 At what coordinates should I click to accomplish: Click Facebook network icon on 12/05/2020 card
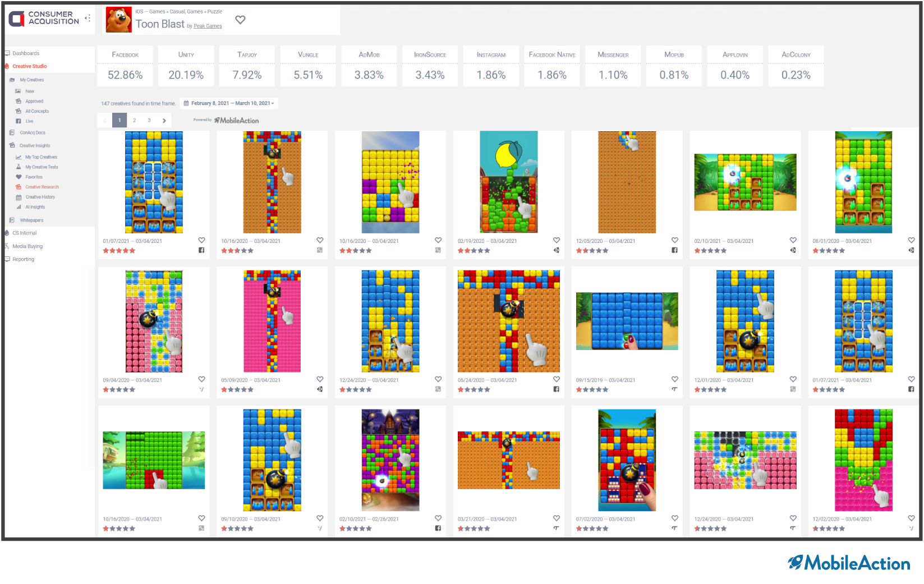675,250
